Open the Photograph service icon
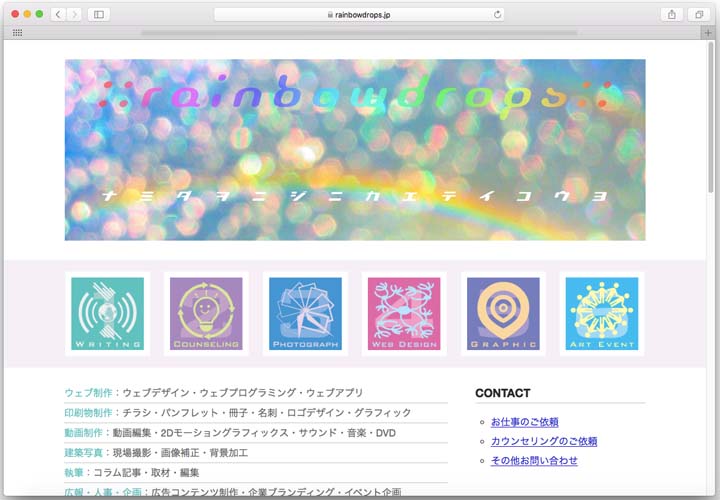The width and height of the screenshot is (720, 500). pyautogui.click(x=305, y=313)
